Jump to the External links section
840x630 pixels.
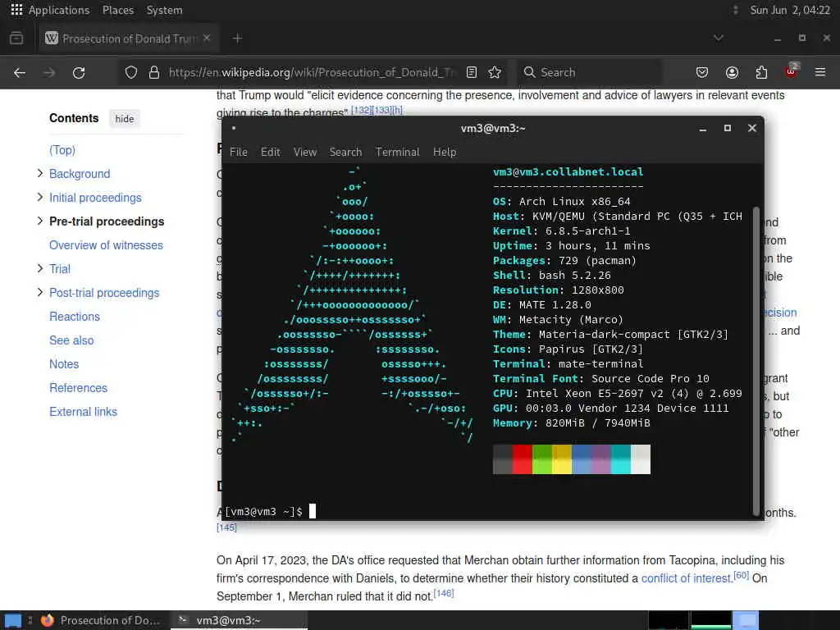point(83,412)
